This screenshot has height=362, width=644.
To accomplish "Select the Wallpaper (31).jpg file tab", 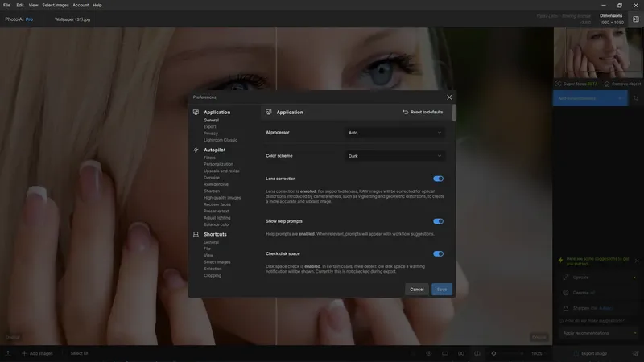I will 72,19.
